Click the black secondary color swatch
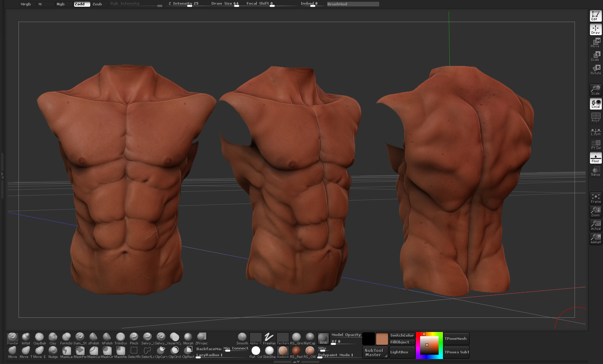Screen dimensions: 603x364 coord(369,338)
